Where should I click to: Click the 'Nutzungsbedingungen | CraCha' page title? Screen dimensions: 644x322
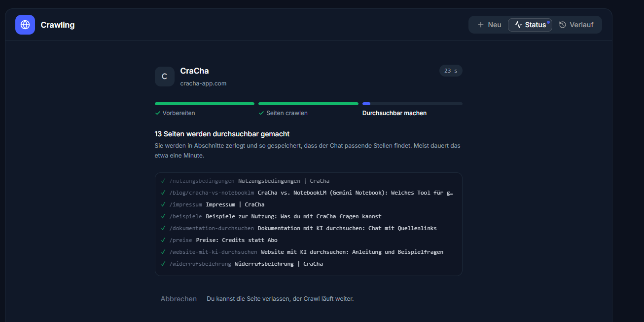284,181
